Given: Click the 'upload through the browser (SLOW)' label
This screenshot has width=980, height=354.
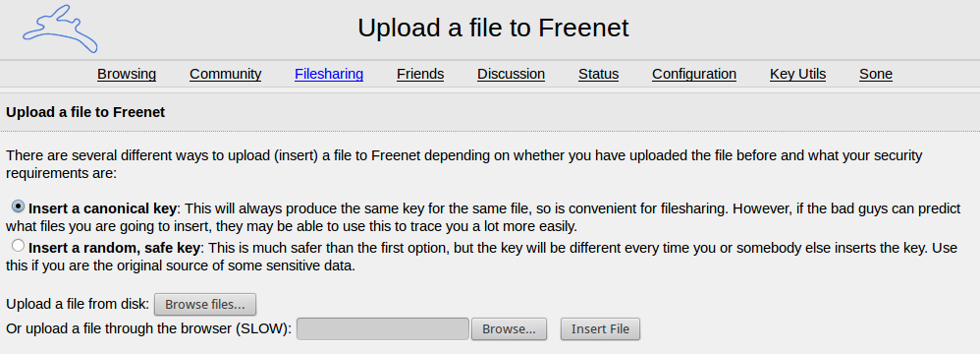Looking at the screenshot, I should (148, 329).
